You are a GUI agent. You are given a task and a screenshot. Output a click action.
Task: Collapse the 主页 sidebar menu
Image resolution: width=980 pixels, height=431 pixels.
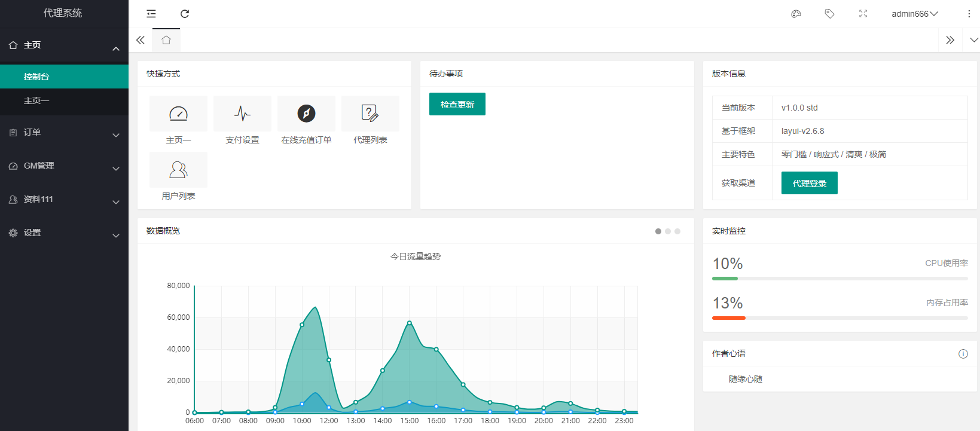pyautogui.click(x=64, y=45)
